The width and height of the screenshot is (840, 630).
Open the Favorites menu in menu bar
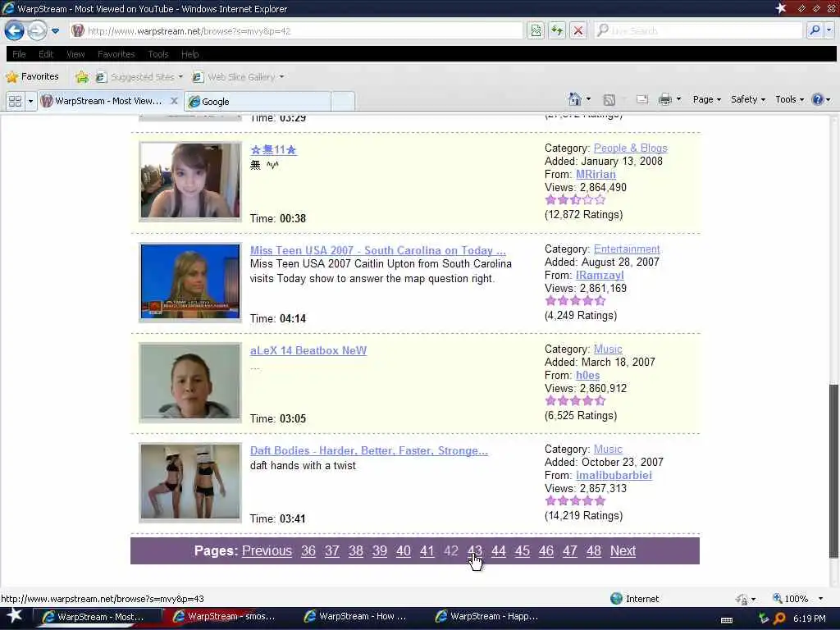point(116,54)
